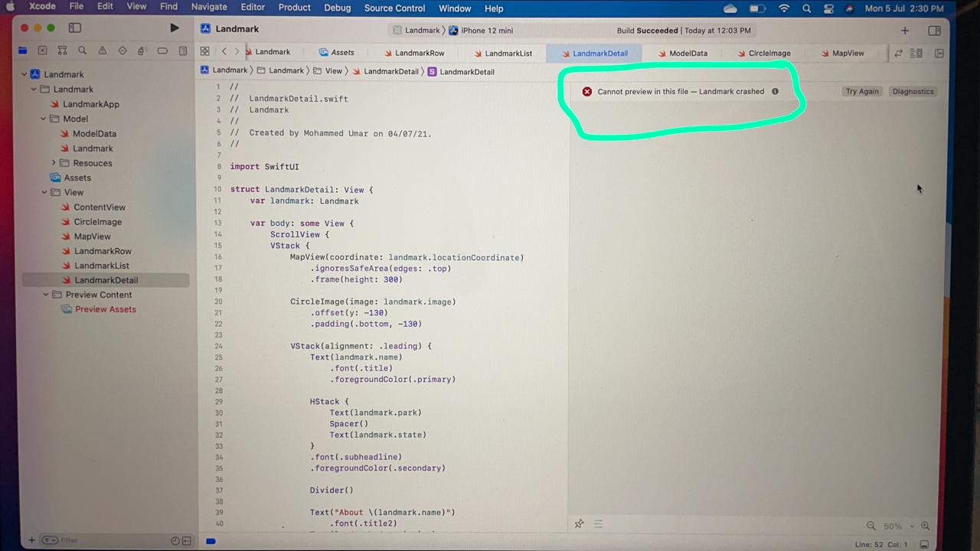Toggle recent files filter clock icon
The height and width of the screenshot is (551, 980).
point(175,541)
